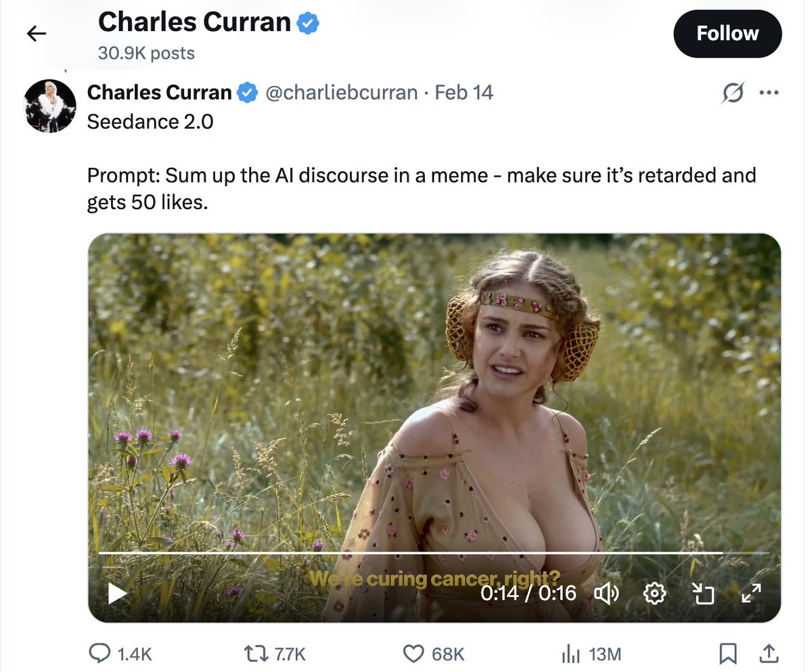Expand the video to fullscreen
Image resolution: width=812 pixels, height=672 pixels.
tap(751, 593)
